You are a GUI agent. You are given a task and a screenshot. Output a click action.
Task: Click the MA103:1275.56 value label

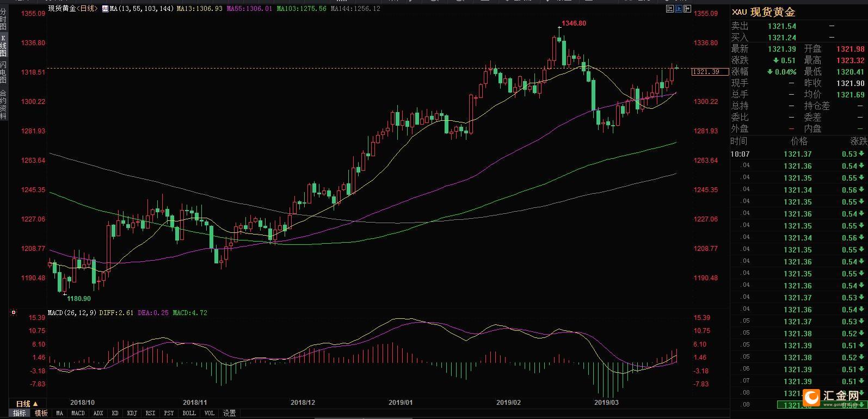pyautogui.click(x=301, y=9)
